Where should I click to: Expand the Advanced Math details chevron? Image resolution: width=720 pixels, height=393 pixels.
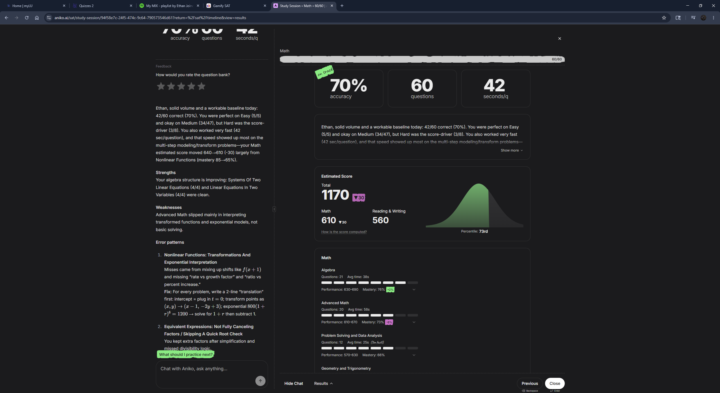coord(414,322)
